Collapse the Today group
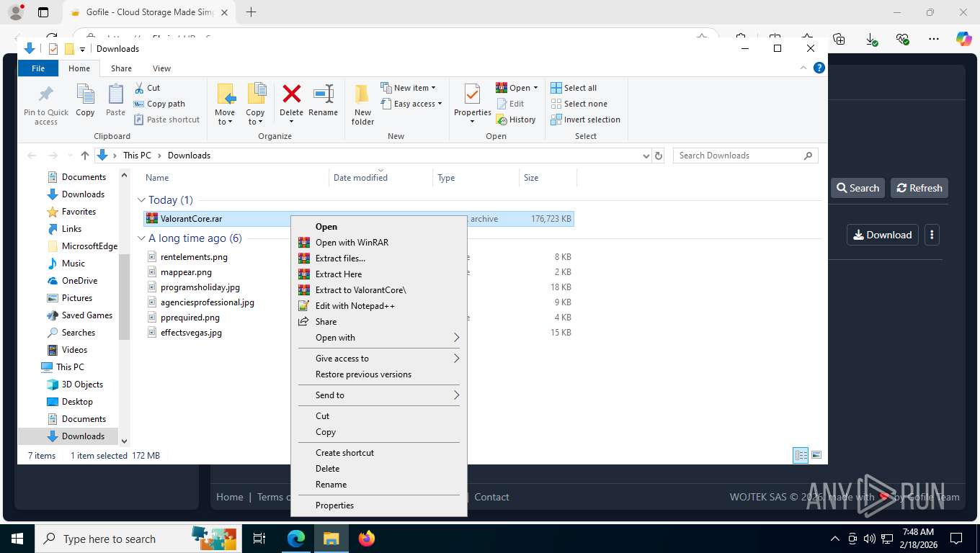Image resolution: width=980 pixels, height=553 pixels. click(141, 200)
